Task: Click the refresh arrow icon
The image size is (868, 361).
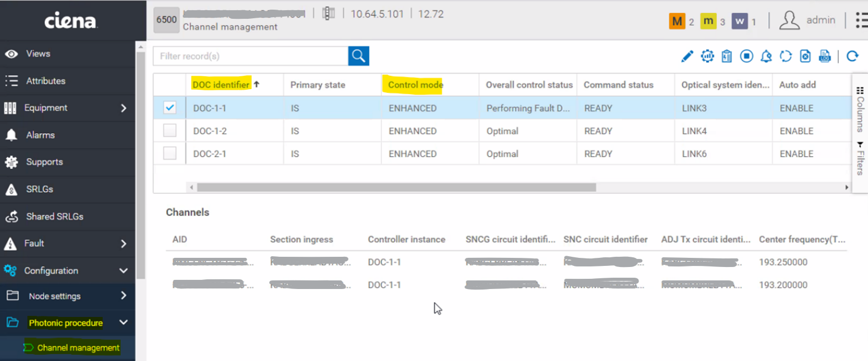Action: click(x=852, y=56)
